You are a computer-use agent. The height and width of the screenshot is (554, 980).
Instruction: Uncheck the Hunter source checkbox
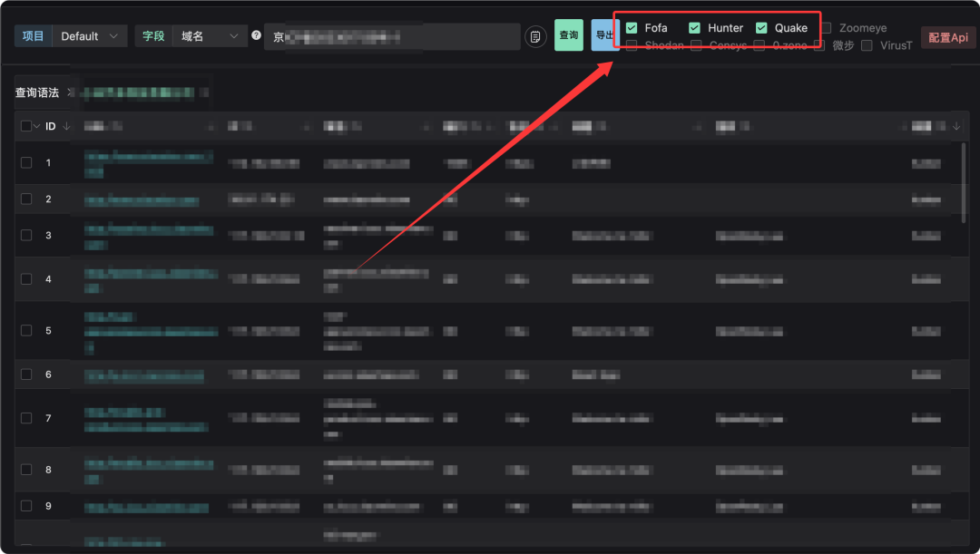(x=694, y=27)
